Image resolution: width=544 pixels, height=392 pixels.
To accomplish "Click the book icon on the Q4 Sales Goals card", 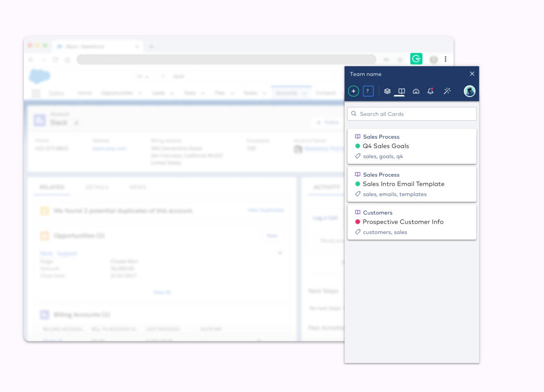I will coord(358,137).
